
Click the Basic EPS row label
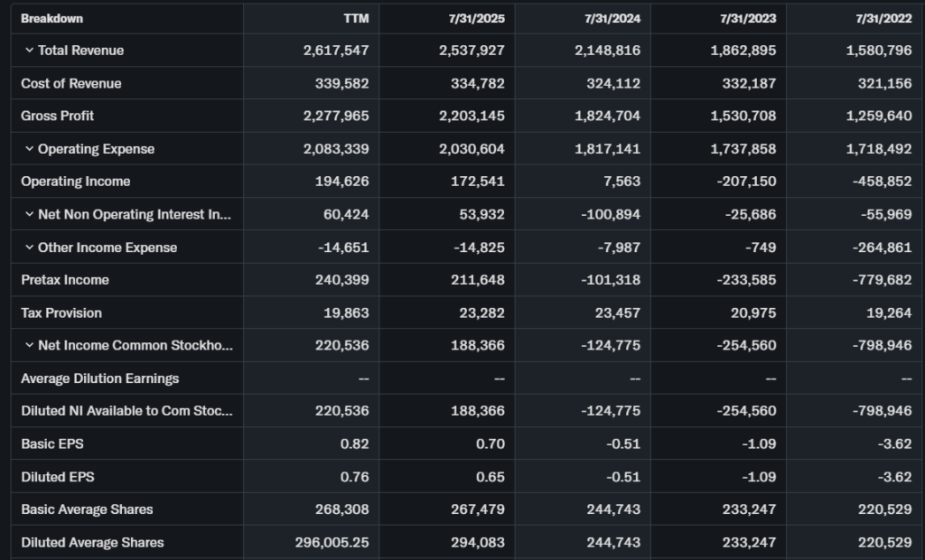click(52, 444)
